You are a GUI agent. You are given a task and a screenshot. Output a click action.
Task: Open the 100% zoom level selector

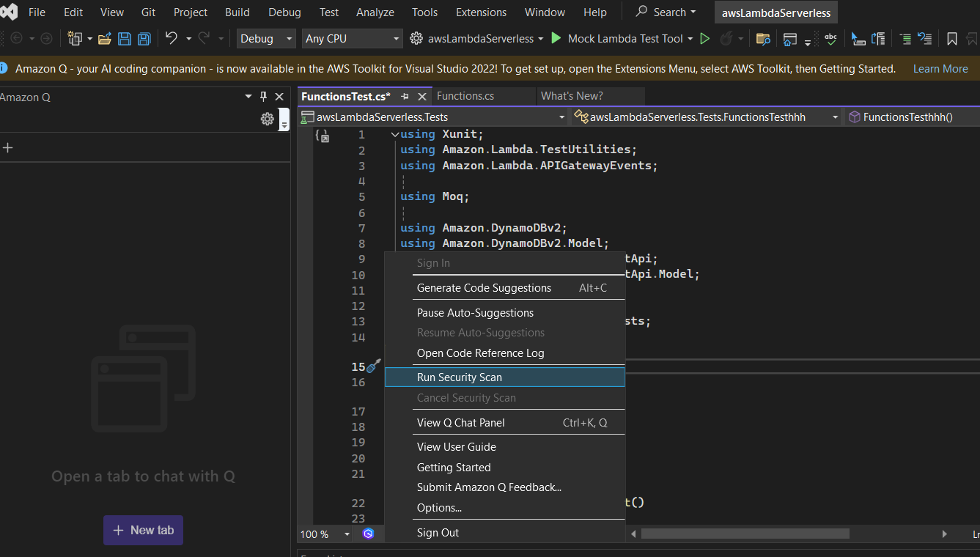324,534
